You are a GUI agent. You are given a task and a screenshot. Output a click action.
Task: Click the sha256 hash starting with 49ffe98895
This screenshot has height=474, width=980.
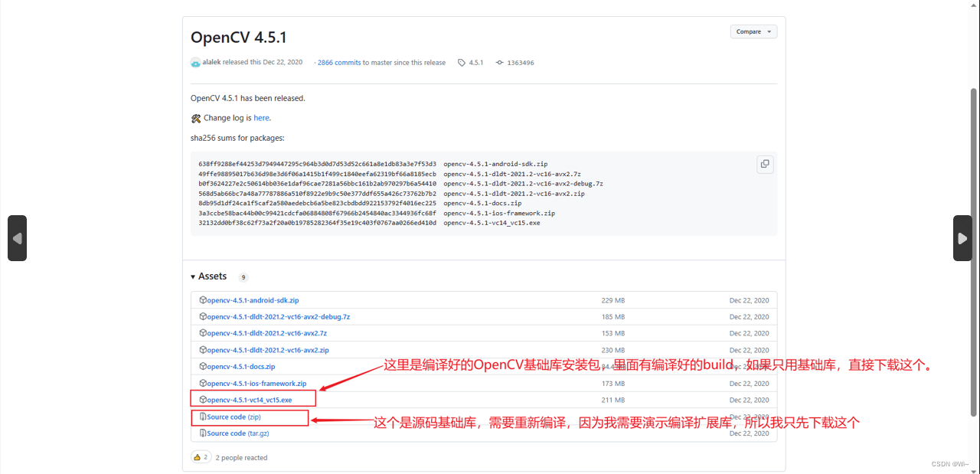[317, 174]
